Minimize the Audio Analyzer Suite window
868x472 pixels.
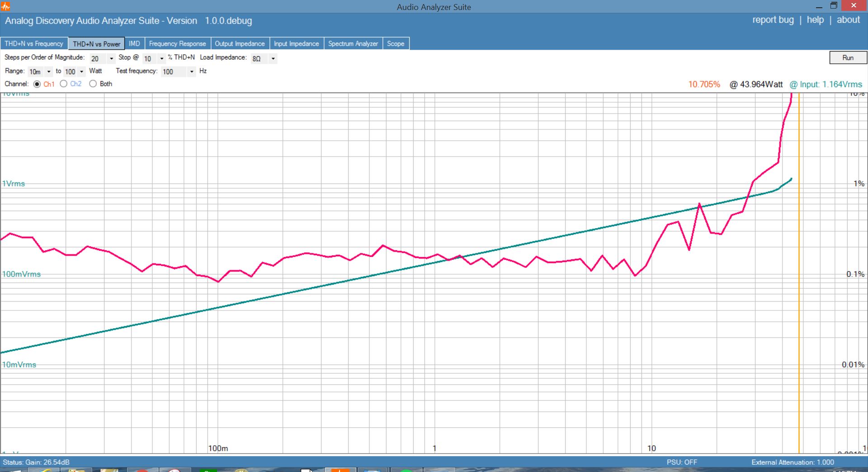coord(819,6)
